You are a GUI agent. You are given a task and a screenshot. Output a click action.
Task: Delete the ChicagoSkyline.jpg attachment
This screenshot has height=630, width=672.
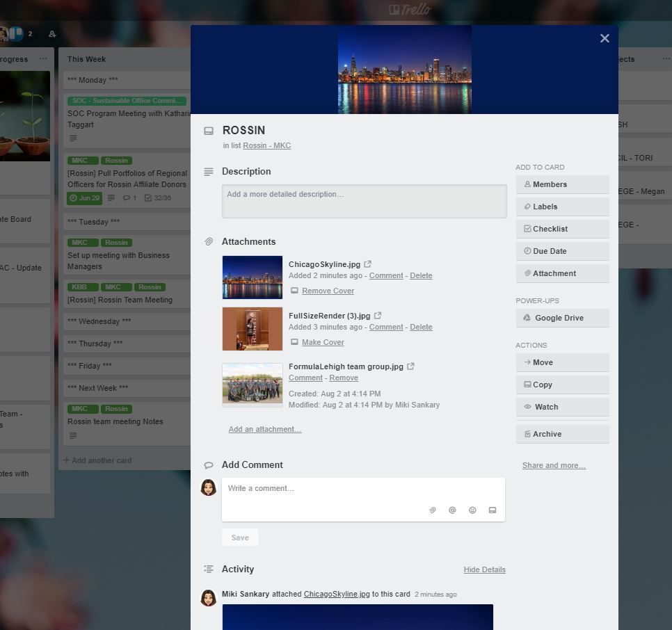tap(421, 275)
